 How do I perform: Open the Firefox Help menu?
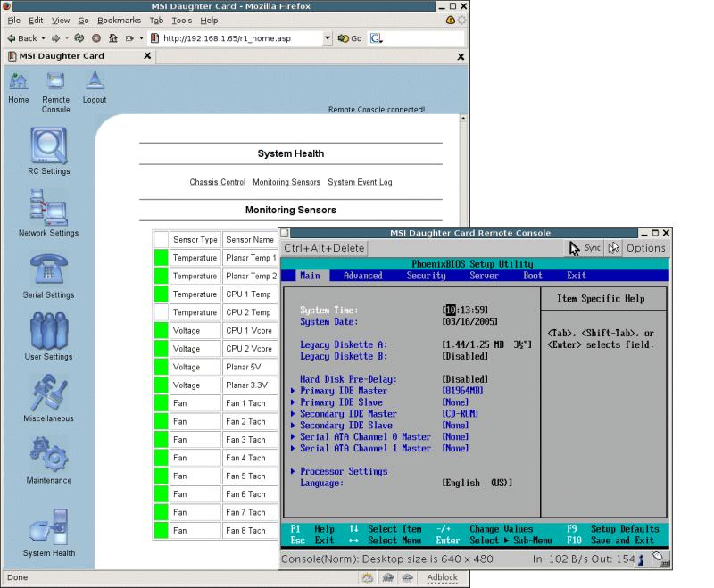pyautogui.click(x=209, y=20)
